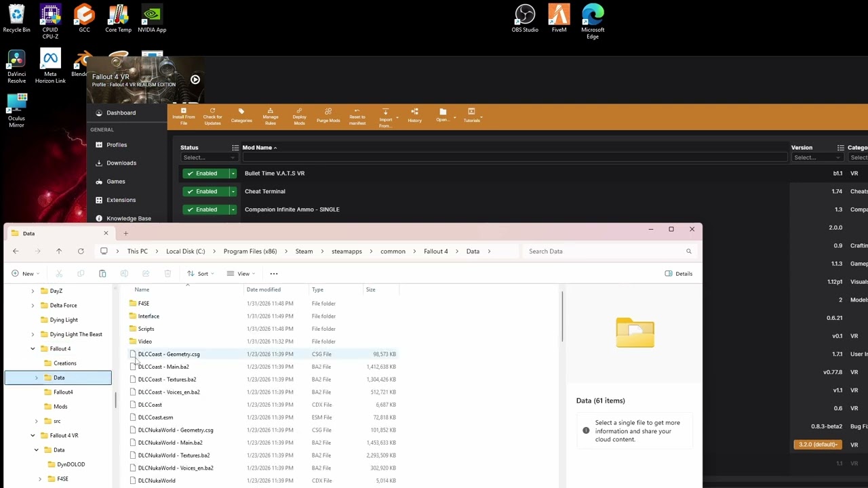Screen dimensions: 868x488
Task: Open Manage Rules in Vortex toolbar
Action: tap(270, 116)
